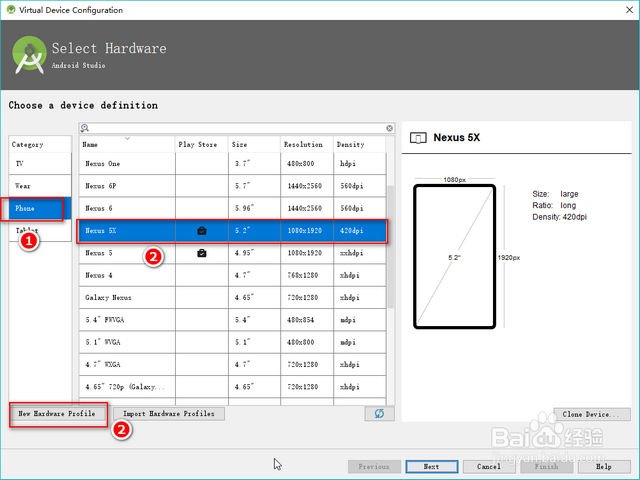Click the Play Store icon in Nexus 5X row
This screenshot has height=480, width=640.
click(202, 231)
